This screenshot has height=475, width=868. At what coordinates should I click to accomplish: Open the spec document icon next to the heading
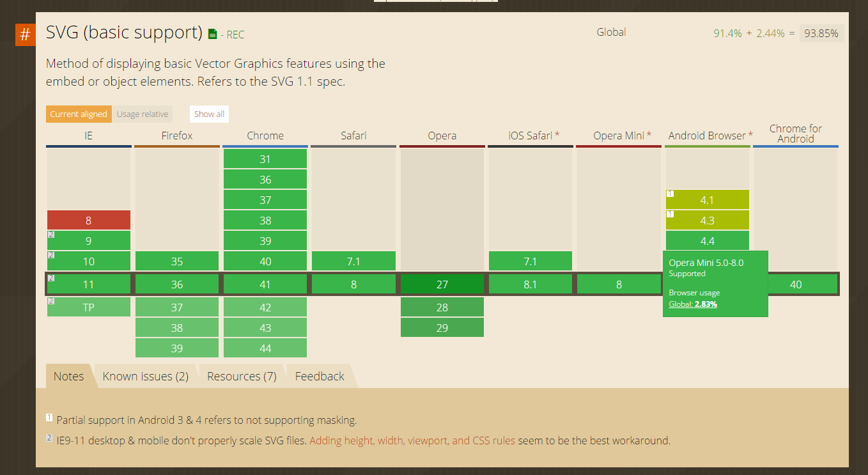click(213, 34)
